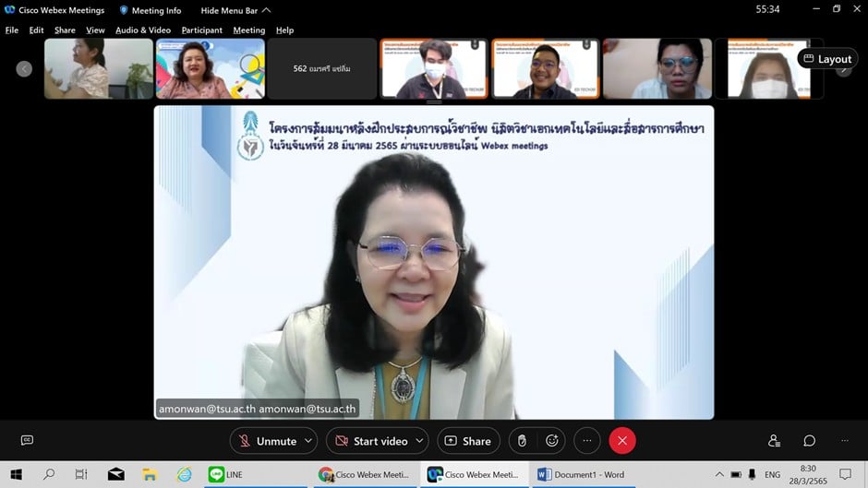Open the File menu
Viewport: 868px width, 488px height.
point(12,30)
